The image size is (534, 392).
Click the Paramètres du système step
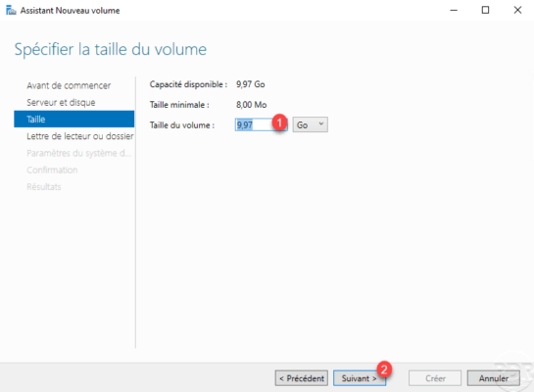click(x=78, y=153)
